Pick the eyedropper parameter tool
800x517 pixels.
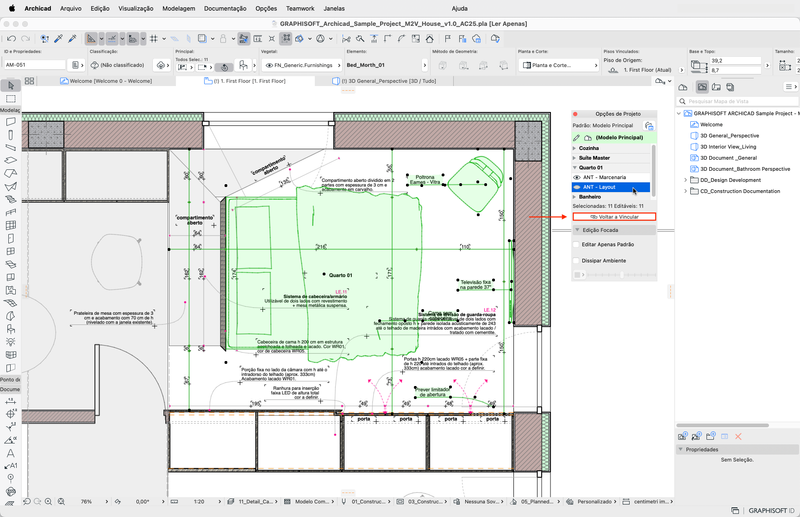(x=59, y=39)
